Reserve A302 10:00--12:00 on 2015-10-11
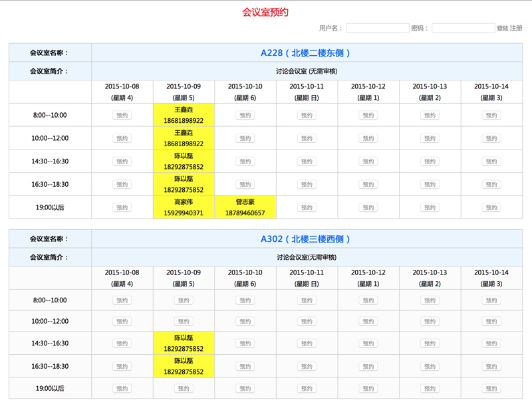 307,321
